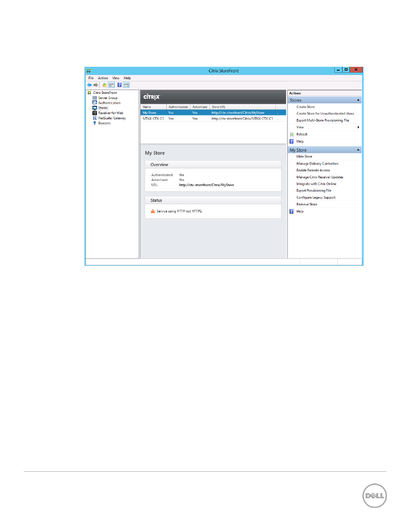Click Create Store action
Screen dimensions: 411x532
(305, 107)
